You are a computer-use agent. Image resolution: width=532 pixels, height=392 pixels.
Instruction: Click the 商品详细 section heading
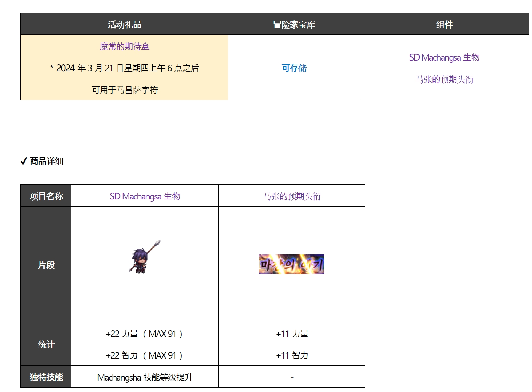coord(47,161)
